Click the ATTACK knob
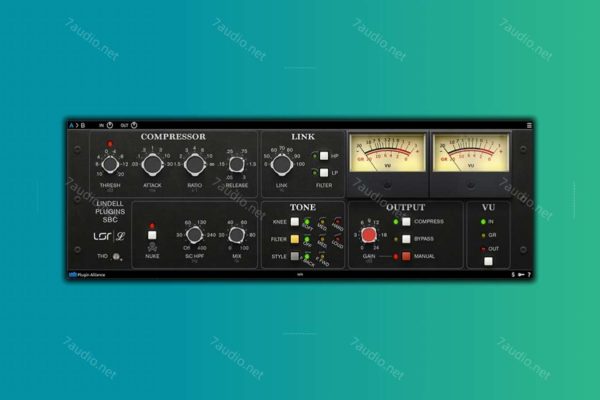 point(152,165)
